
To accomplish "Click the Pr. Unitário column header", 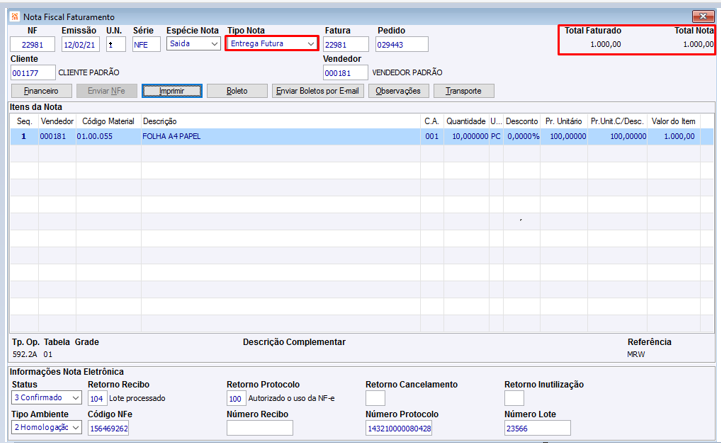I will click(x=564, y=121).
